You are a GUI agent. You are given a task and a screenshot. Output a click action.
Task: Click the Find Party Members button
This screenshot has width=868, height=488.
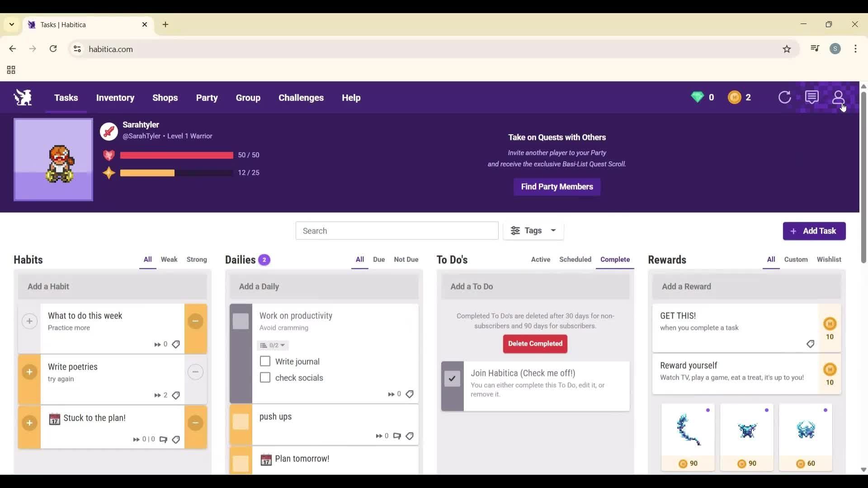(557, 187)
